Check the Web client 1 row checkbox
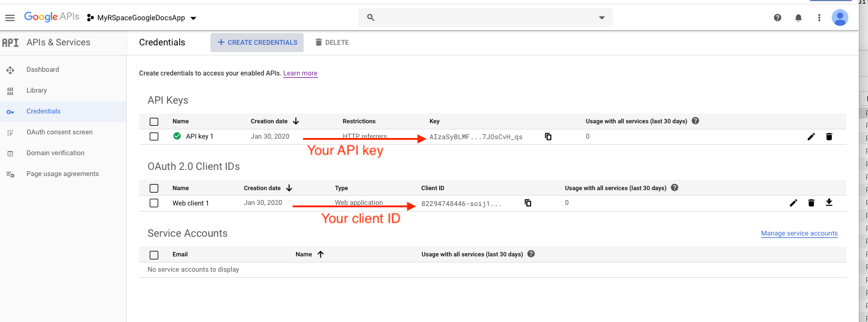This screenshot has height=322, width=868. click(x=154, y=203)
